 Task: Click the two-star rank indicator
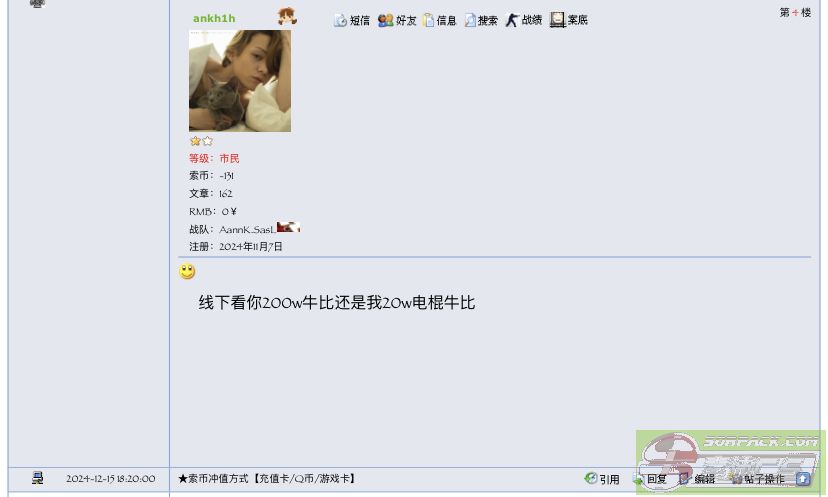coord(201,141)
